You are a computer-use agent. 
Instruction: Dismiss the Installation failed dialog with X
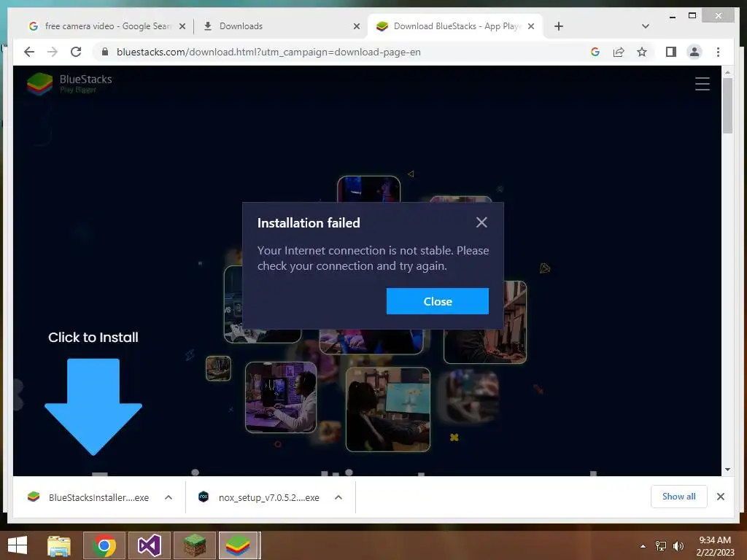(481, 222)
